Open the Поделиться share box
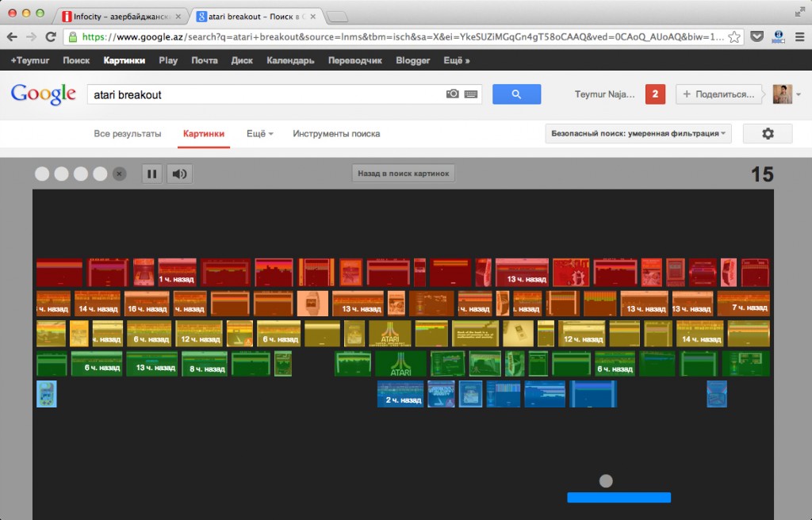This screenshot has width=812, height=520. (x=718, y=94)
